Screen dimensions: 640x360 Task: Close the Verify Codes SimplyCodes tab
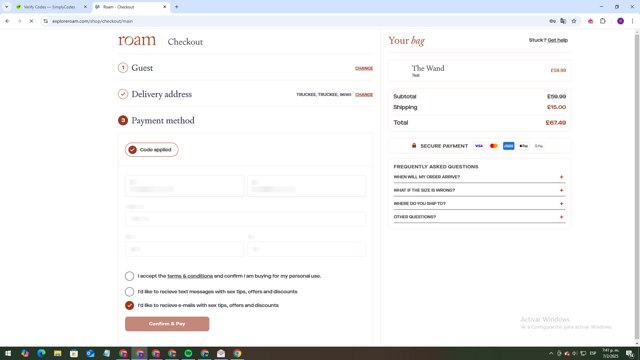(x=85, y=7)
